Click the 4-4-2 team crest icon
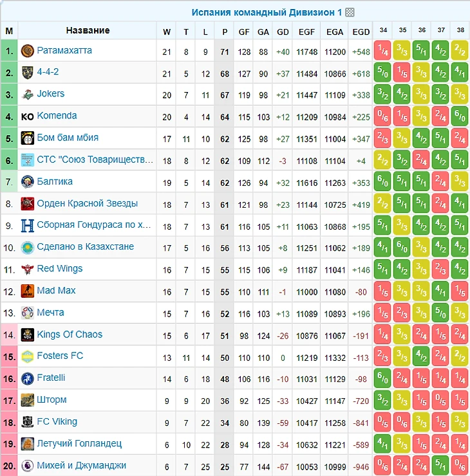This screenshot has width=470, height=476. click(x=27, y=73)
